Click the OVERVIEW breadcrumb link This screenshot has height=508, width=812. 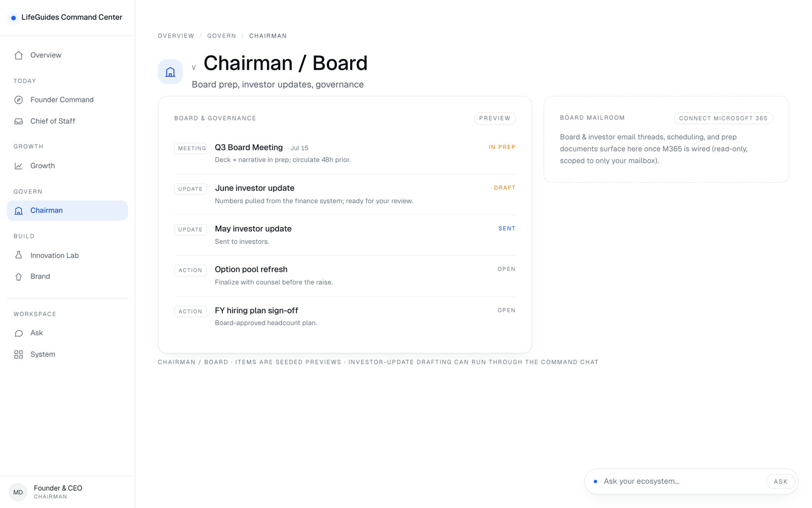pos(176,36)
